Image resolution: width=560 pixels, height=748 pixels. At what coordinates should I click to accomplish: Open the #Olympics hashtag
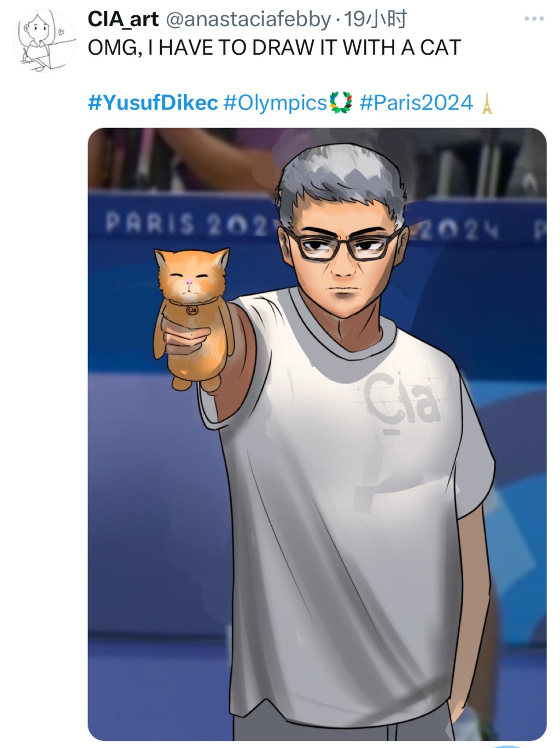(275, 102)
